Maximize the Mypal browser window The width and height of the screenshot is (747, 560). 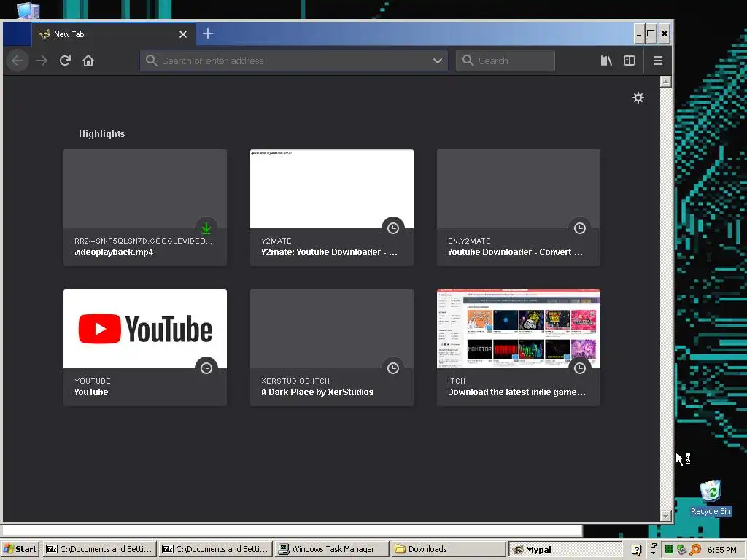[x=651, y=34]
